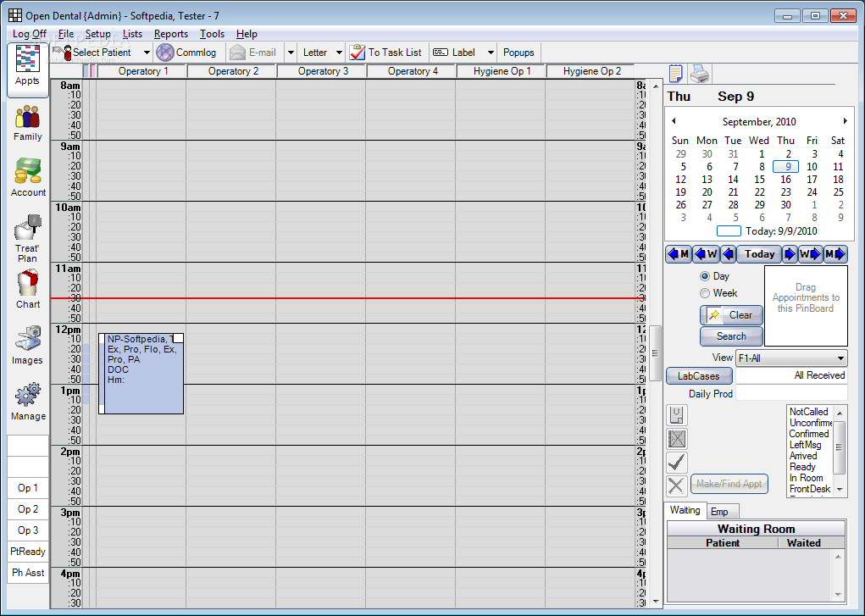Open the Appts module
Screen dimensions: 865x616
(x=28, y=70)
